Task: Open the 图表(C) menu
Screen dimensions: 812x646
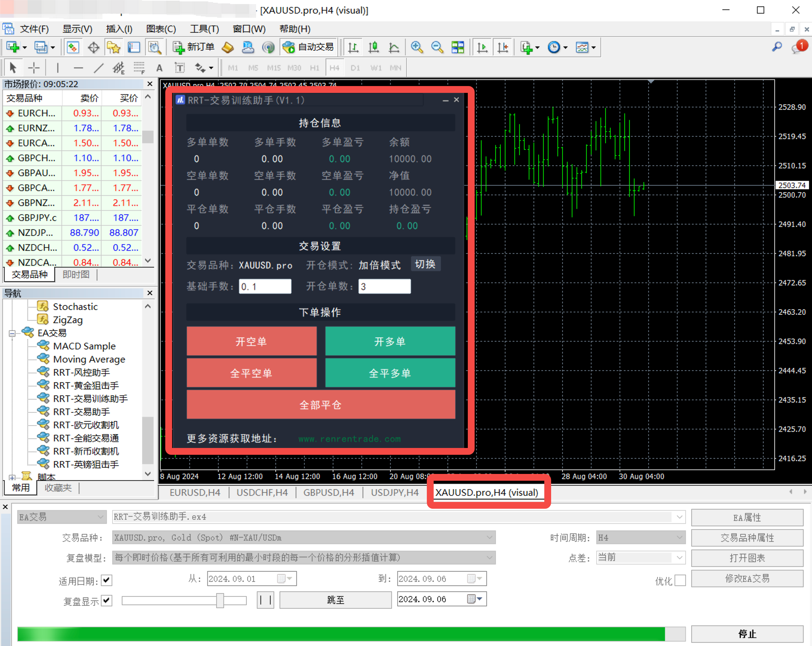Action: (x=161, y=29)
